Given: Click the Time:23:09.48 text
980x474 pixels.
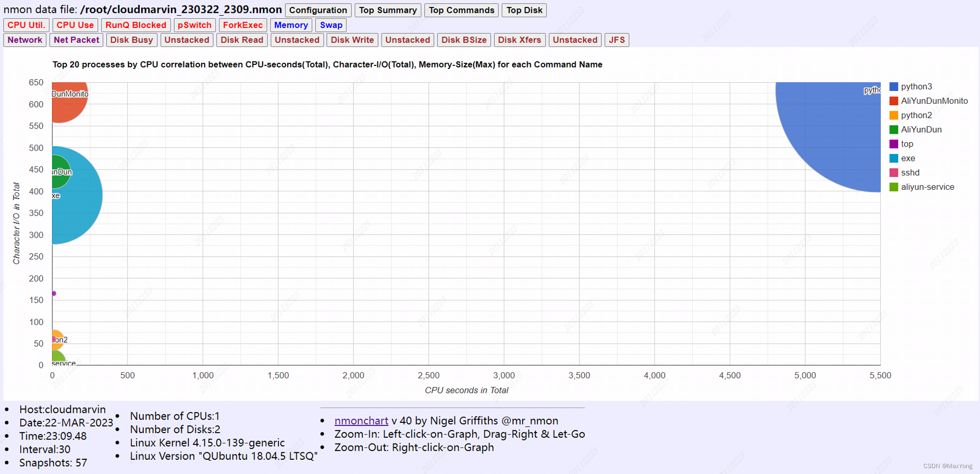Looking at the screenshot, I should click(x=53, y=436).
